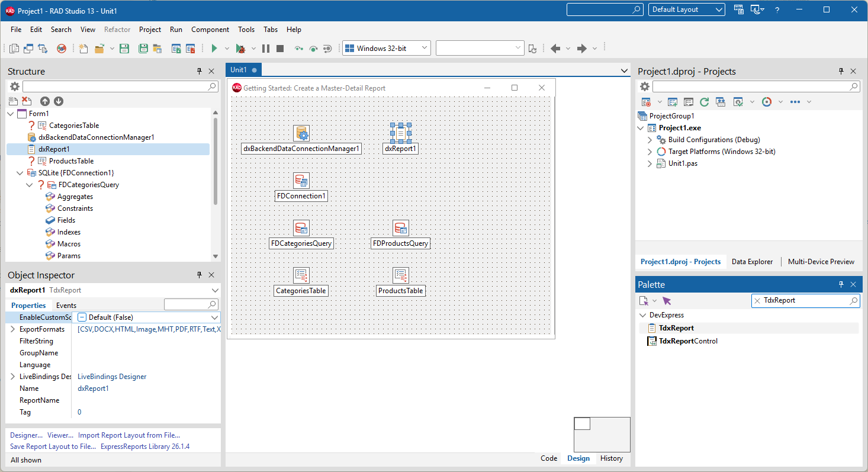868x472 pixels.
Task: Click Import Report Layout from File link
Action: [129, 435]
